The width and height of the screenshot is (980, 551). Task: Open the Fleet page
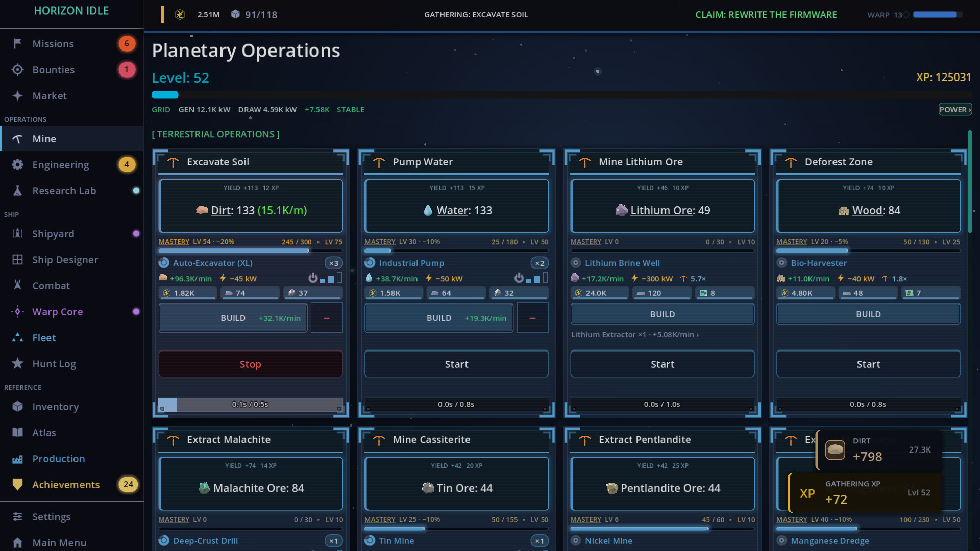(71, 338)
